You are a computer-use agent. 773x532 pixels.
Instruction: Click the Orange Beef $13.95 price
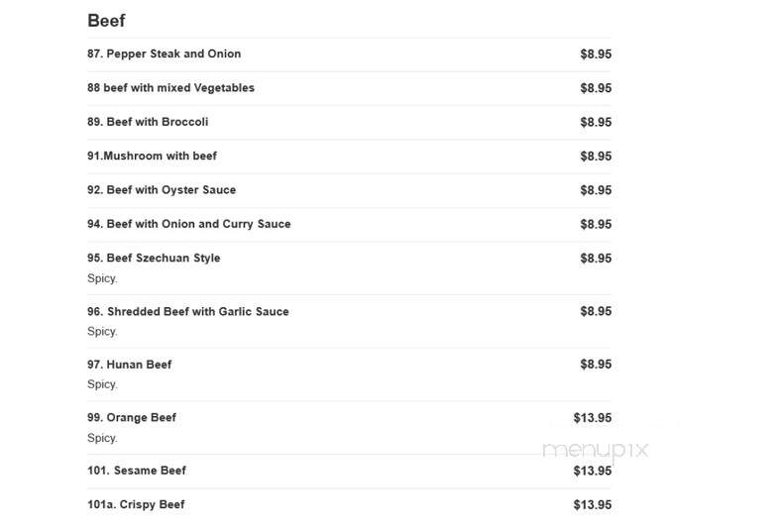593,418
